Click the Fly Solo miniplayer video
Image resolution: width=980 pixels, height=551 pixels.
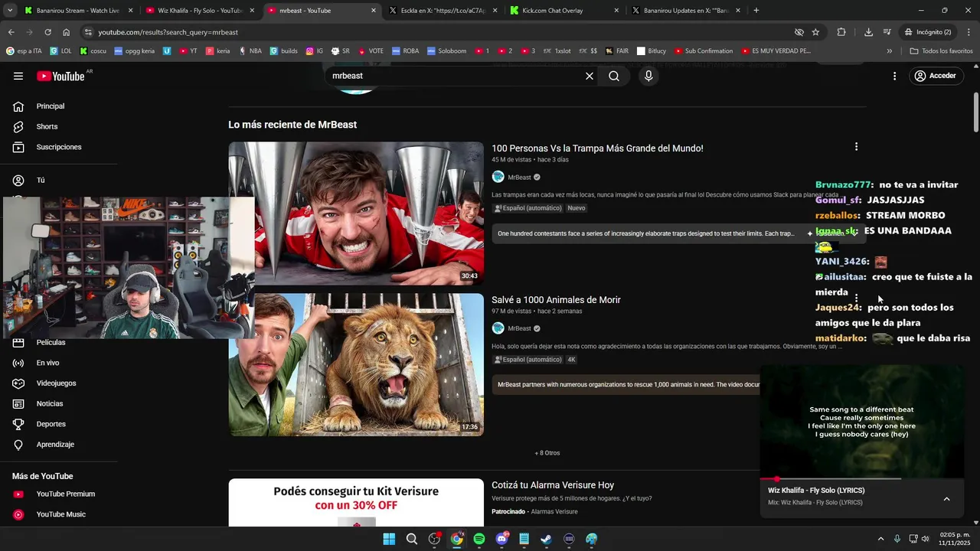point(862,422)
